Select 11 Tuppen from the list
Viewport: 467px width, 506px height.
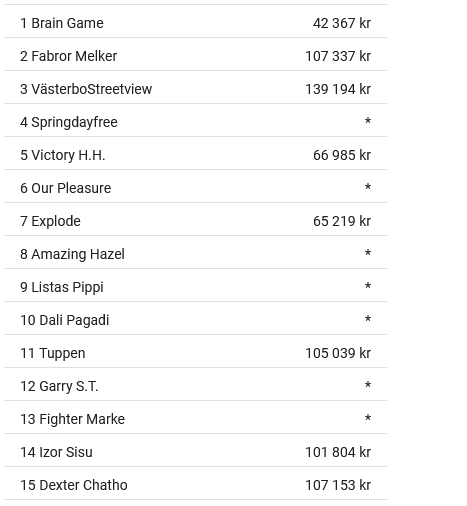tap(195, 351)
